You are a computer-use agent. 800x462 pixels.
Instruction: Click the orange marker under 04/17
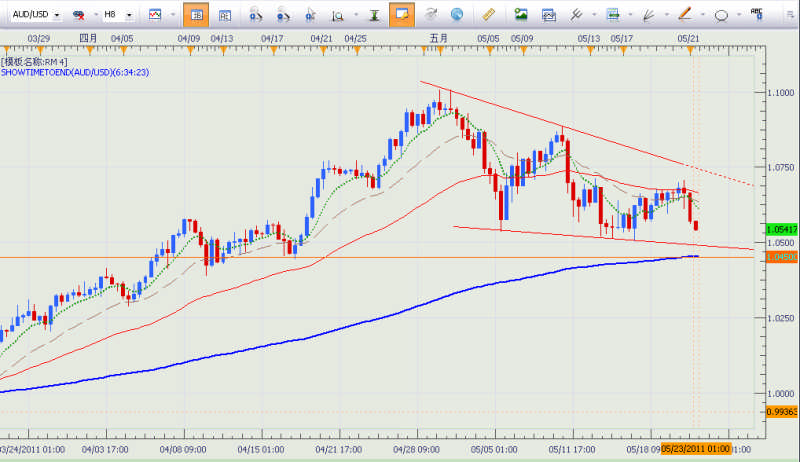(x=273, y=50)
